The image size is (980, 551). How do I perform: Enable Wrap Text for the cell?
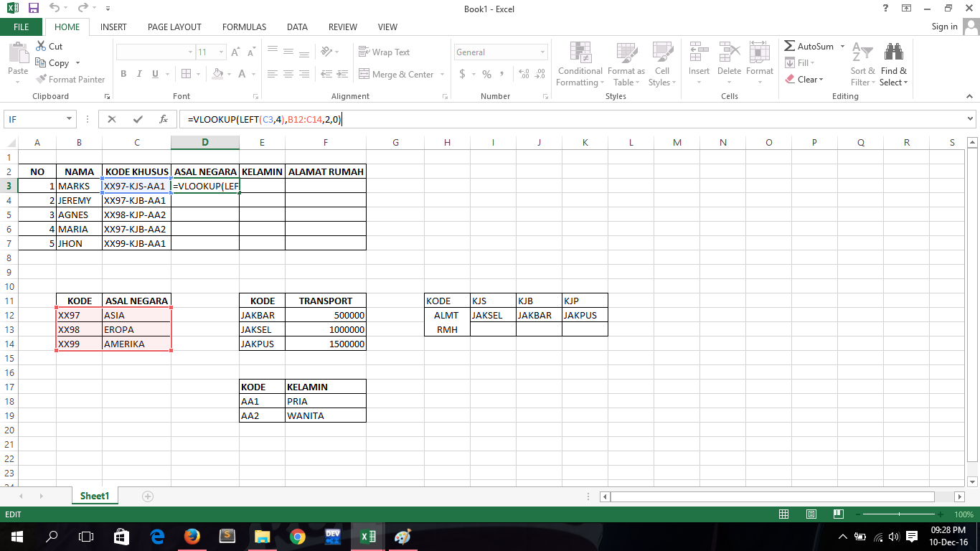point(387,52)
